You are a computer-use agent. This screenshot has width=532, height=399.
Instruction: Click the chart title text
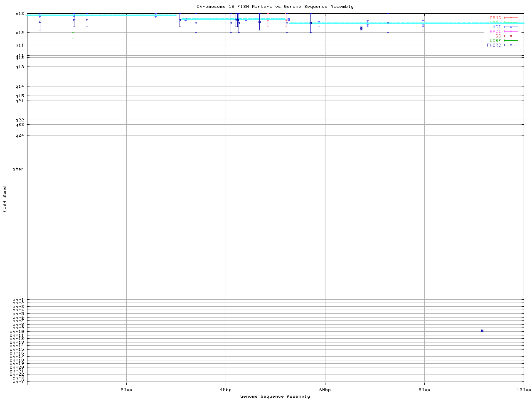pos(275,7)
